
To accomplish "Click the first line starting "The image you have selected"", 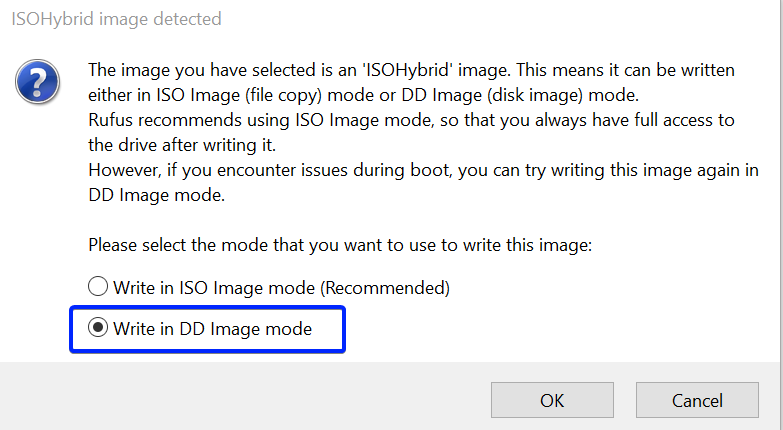I will [410, 71].
